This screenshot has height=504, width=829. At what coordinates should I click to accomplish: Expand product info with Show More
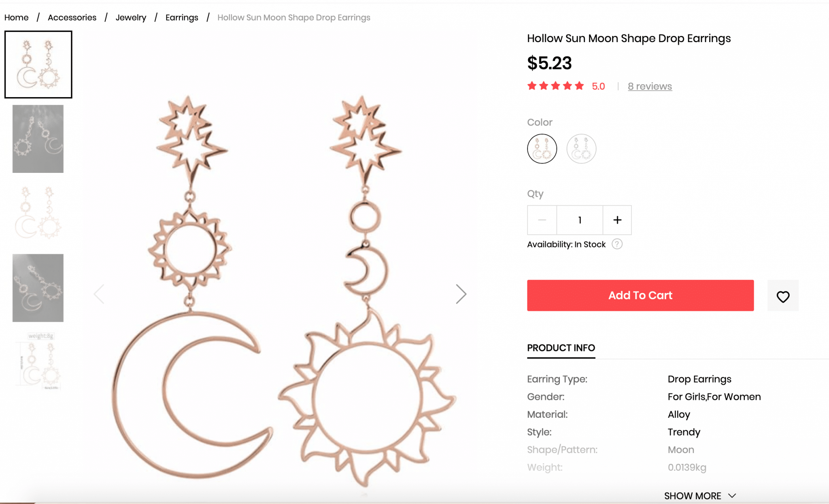tap(699, 495)
